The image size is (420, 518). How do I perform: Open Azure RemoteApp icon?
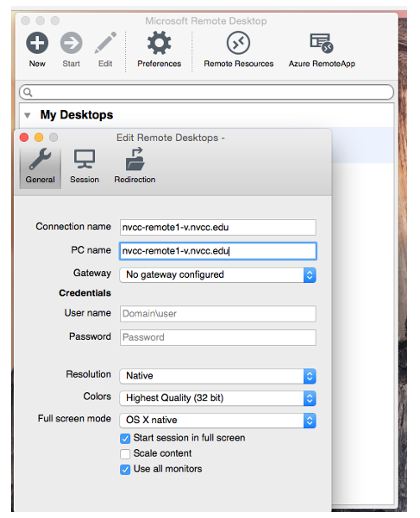tap(321, 43)
